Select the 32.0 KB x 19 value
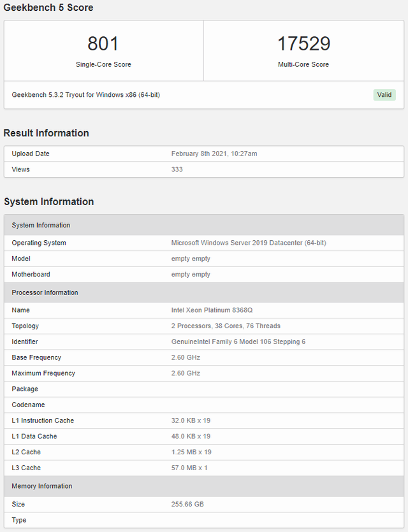The image size is (408, 532). [191, 421]
